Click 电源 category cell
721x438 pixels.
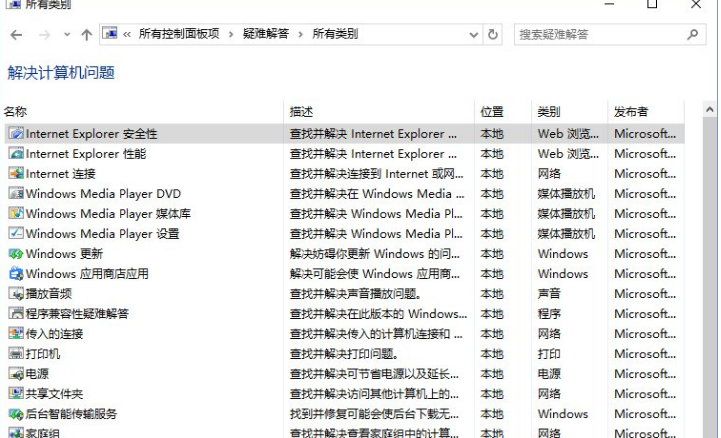pos(549,374)
